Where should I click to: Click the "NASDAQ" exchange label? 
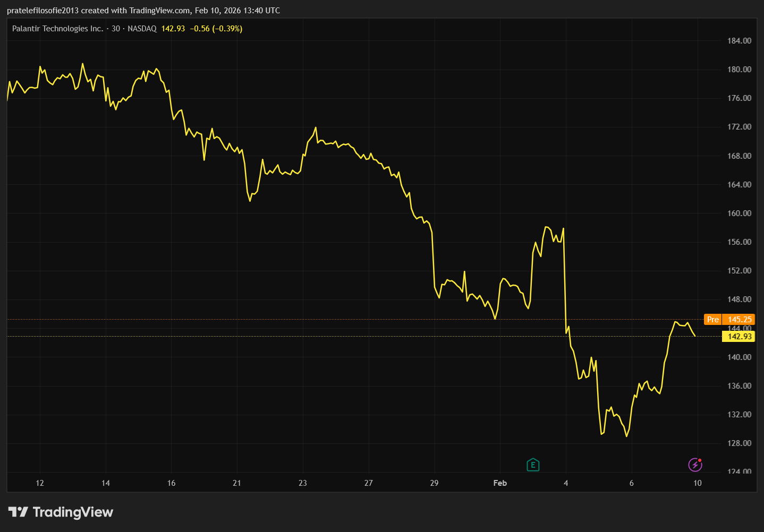[x=142, y=29]
